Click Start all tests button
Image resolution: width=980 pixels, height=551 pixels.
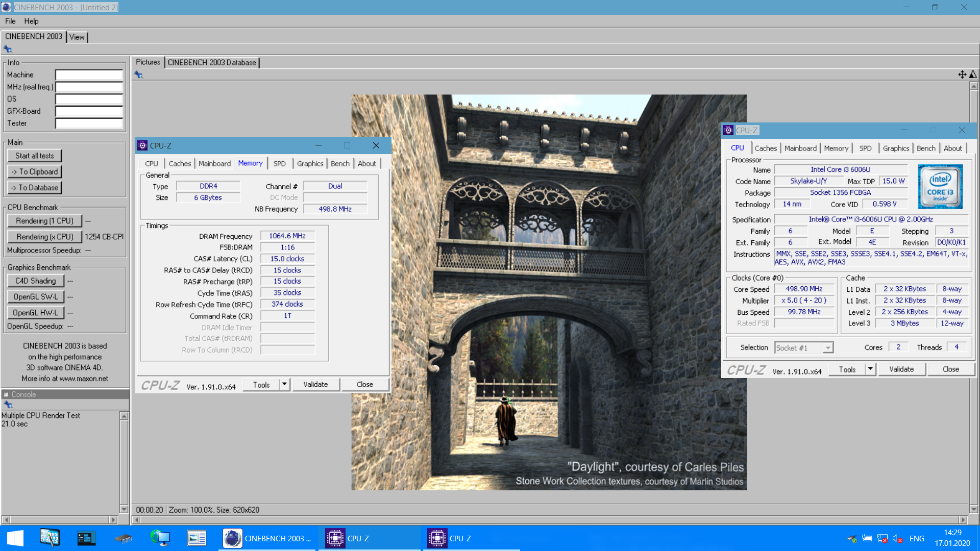click(34, 156)
